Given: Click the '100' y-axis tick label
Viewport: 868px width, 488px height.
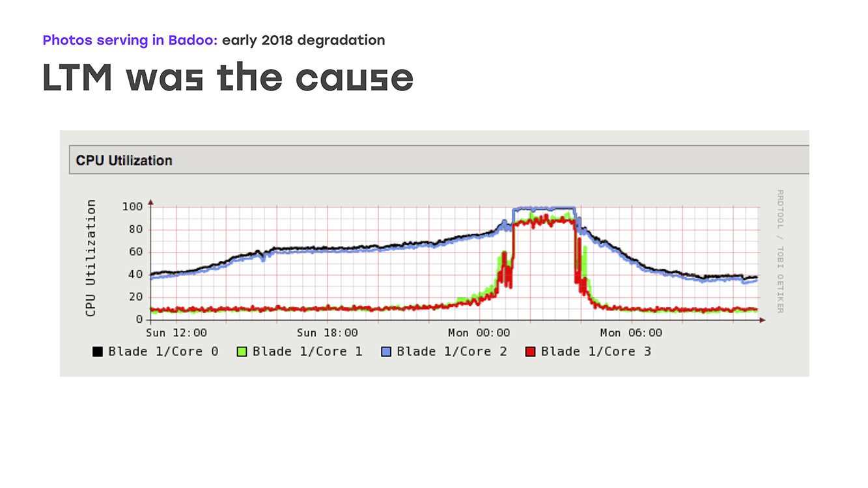Looking at the screenshot, I should [x=132, y=207].
